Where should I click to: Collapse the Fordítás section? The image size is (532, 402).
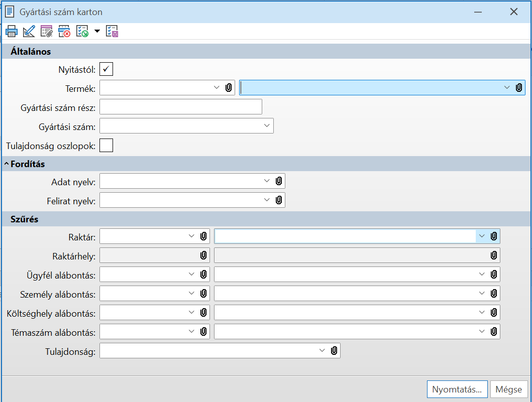click(x=7, y=164)
